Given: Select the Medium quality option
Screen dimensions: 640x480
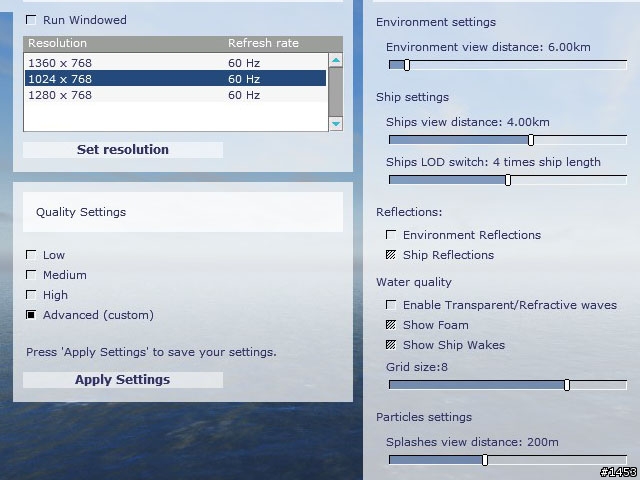Looking at the screenshot, I should point(31,275).
